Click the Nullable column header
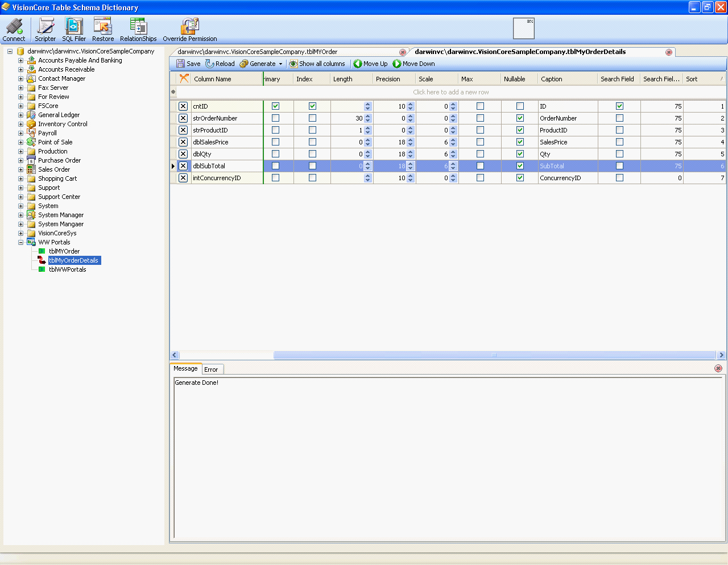Screen dimensions: 728x565 pos(519,79)
